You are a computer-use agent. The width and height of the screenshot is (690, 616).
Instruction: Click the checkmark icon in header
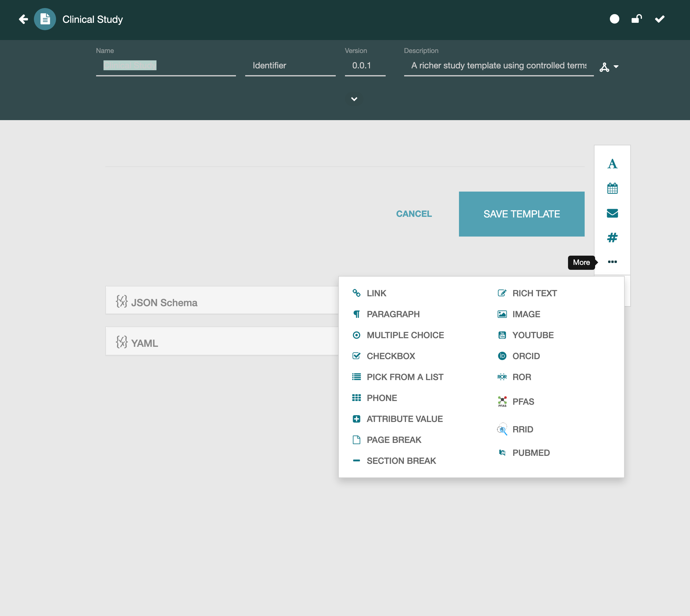click(660, 19)
